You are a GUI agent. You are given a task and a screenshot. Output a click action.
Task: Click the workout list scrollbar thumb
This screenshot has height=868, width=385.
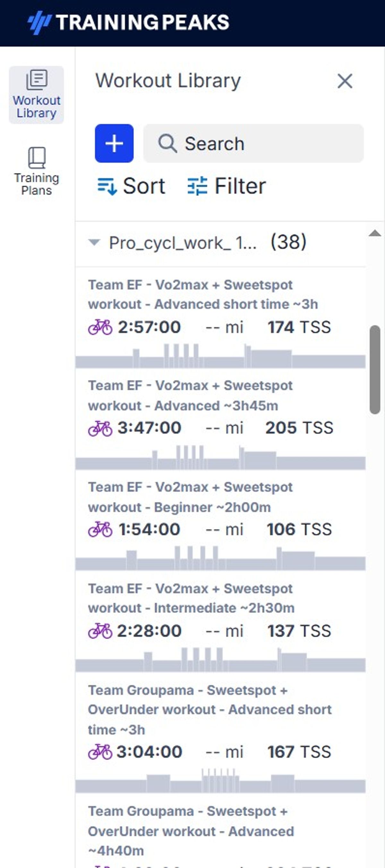click(x=374, y=369)
